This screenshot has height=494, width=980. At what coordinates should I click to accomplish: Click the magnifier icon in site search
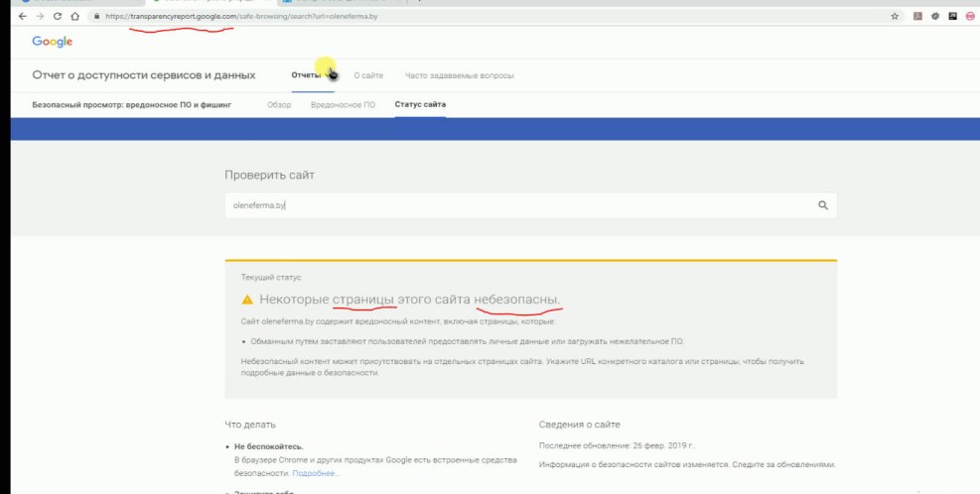coord(822,205)
